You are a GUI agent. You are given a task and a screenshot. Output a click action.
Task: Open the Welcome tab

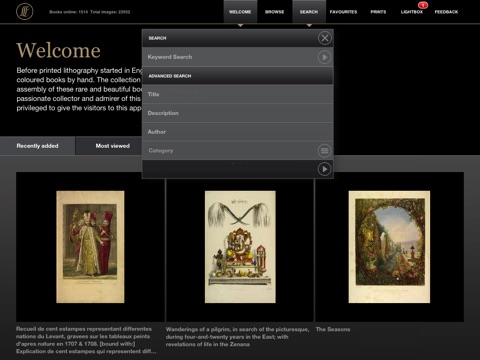(x=240, y=12)
